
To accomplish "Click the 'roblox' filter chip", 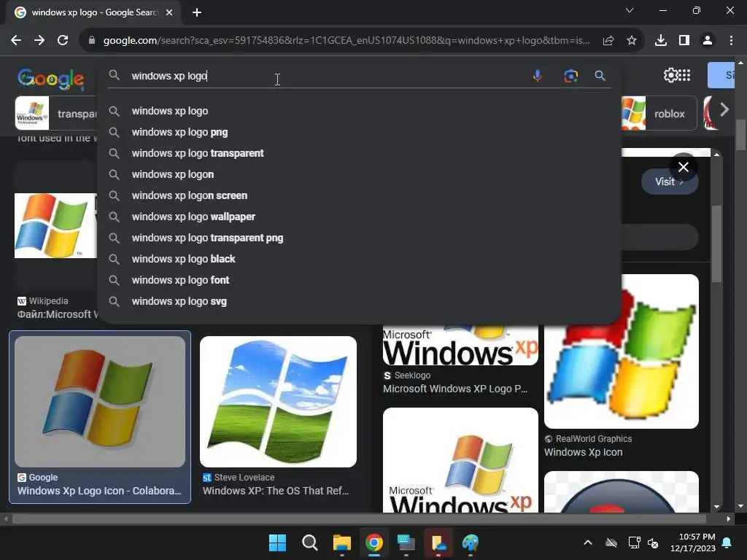I will point(659,113).
